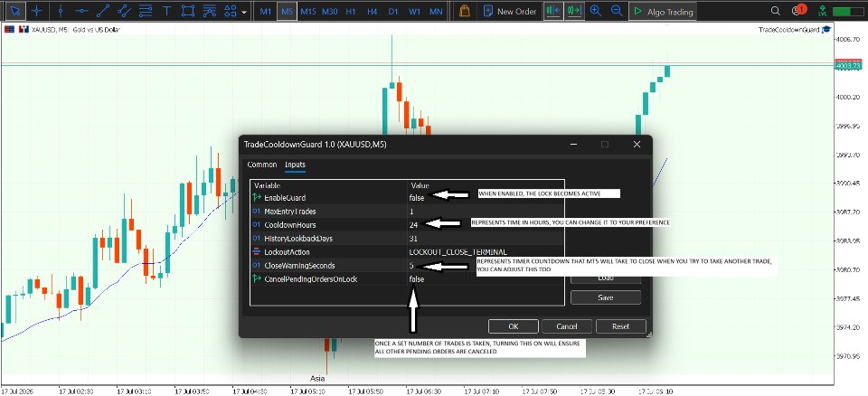Switch chart to H1 timeframe
The image size is (868, 396).
[351, 11]
